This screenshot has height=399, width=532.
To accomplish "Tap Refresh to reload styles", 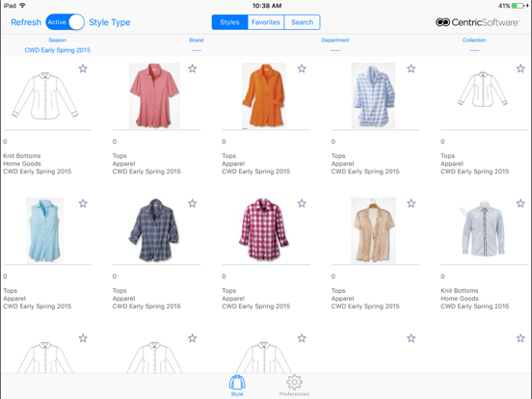I will 26,22.
